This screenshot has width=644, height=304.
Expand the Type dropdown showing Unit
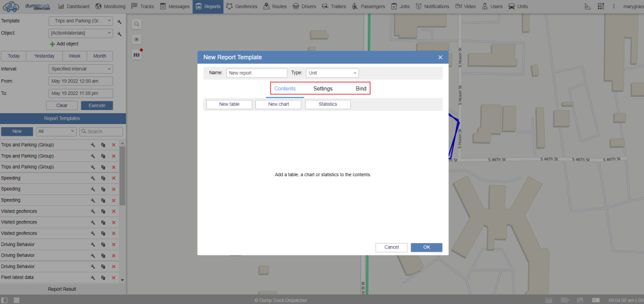[332, 73]
